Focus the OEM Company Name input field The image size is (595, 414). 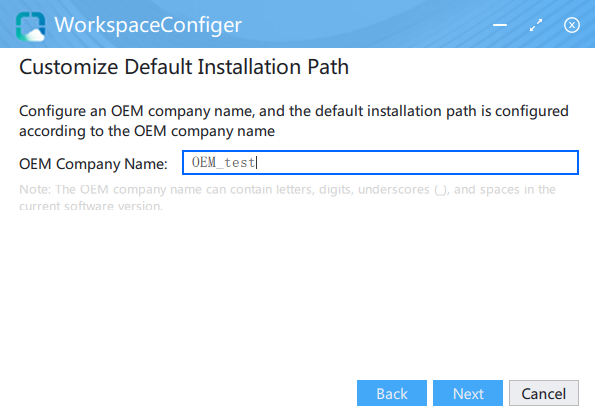tap(380, 162)
